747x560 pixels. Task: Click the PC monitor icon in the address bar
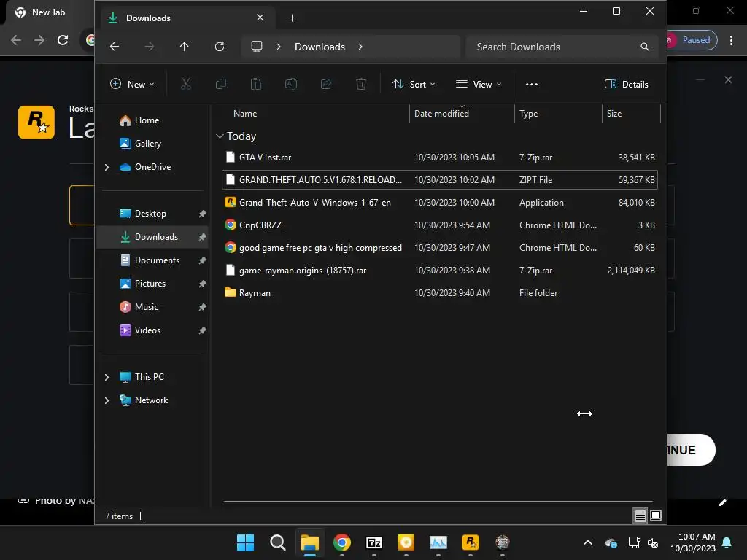[x=257, y=47]
